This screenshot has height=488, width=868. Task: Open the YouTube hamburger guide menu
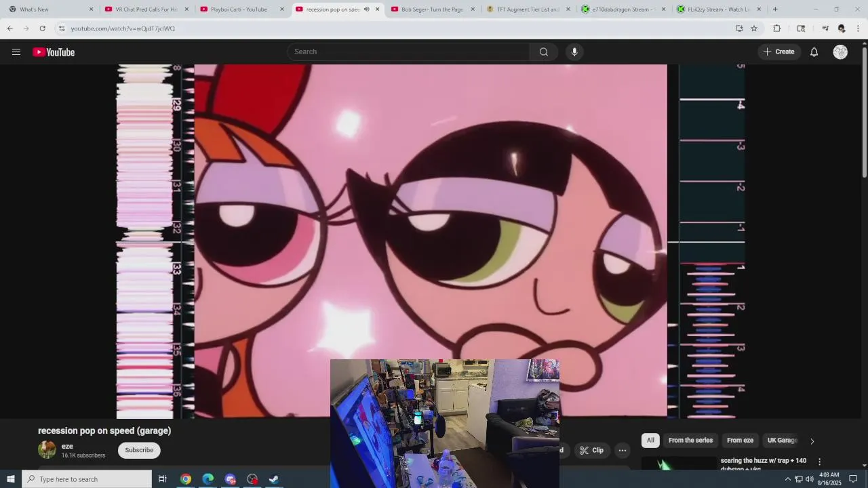[x=16, y=52]
